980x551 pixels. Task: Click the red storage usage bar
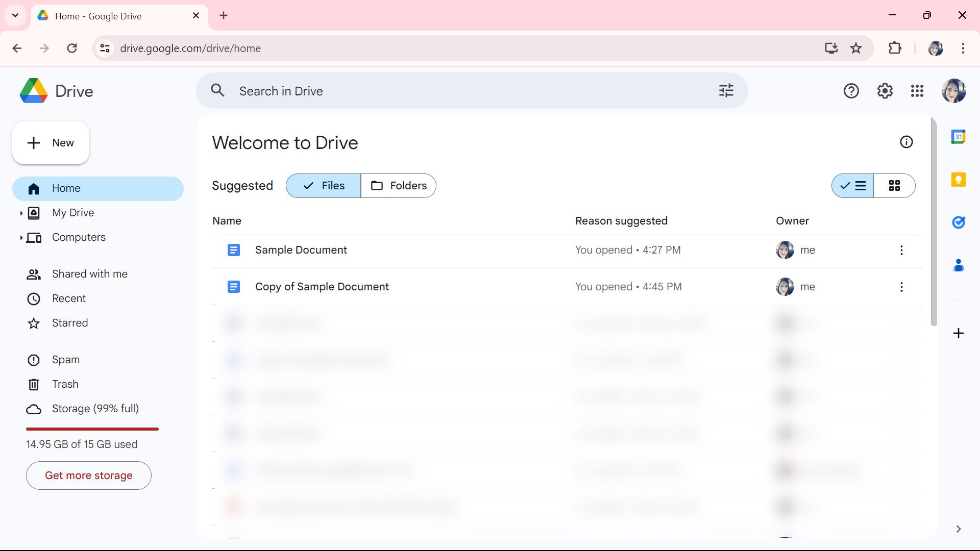coord(92,429)
